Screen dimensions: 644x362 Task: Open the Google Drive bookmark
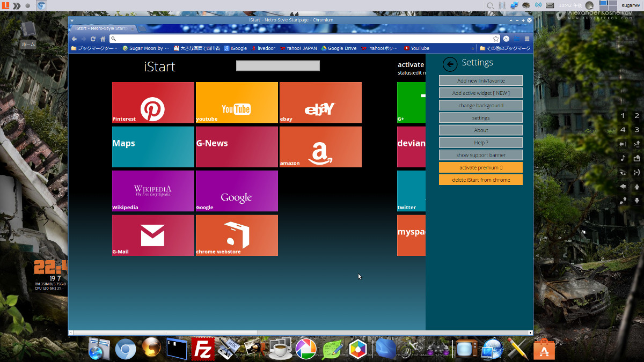(339, 48)
